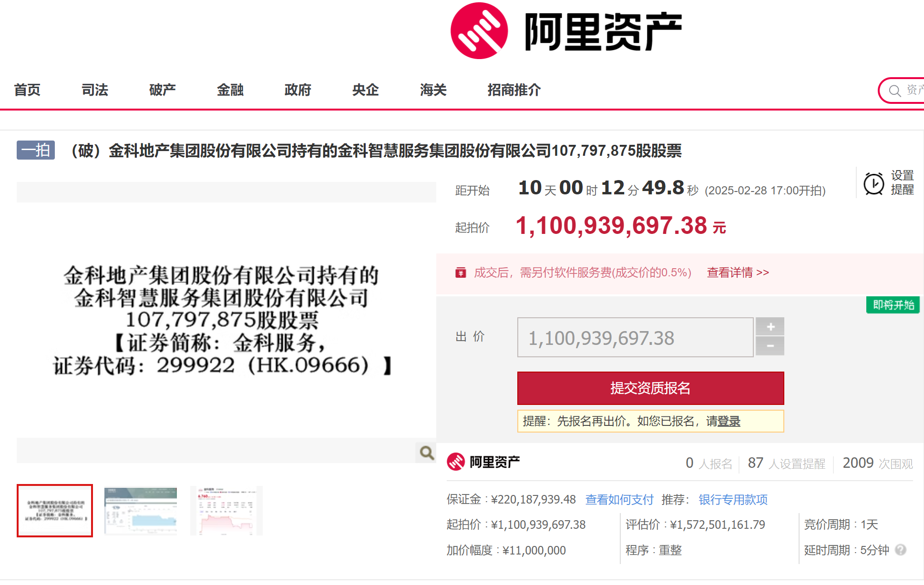Open the 司法 navigation tab
The width and height of the screenshot is (924, 585).
(x=95, y=90)
